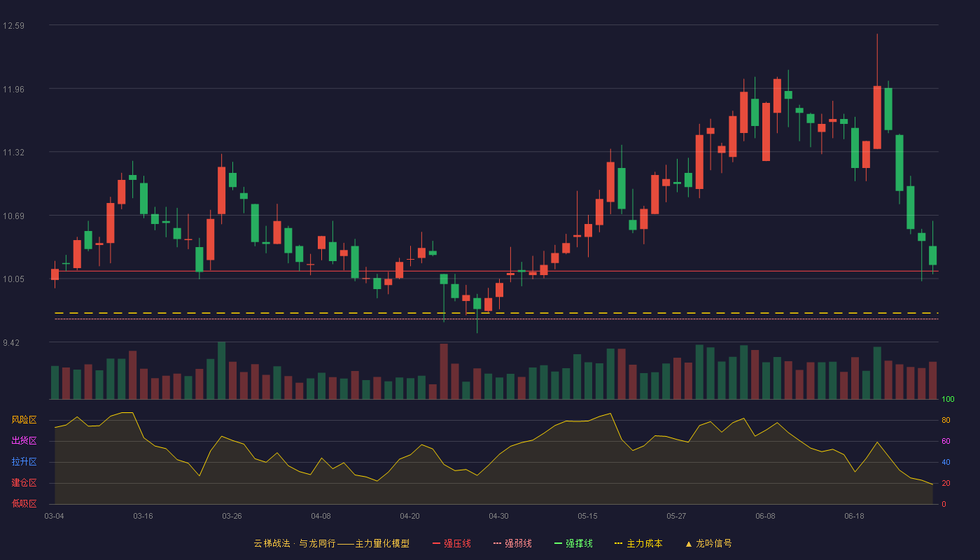This screenshot has width=980, height=560.
Task: Click the 04-08 date label
Action: point(321,516)
